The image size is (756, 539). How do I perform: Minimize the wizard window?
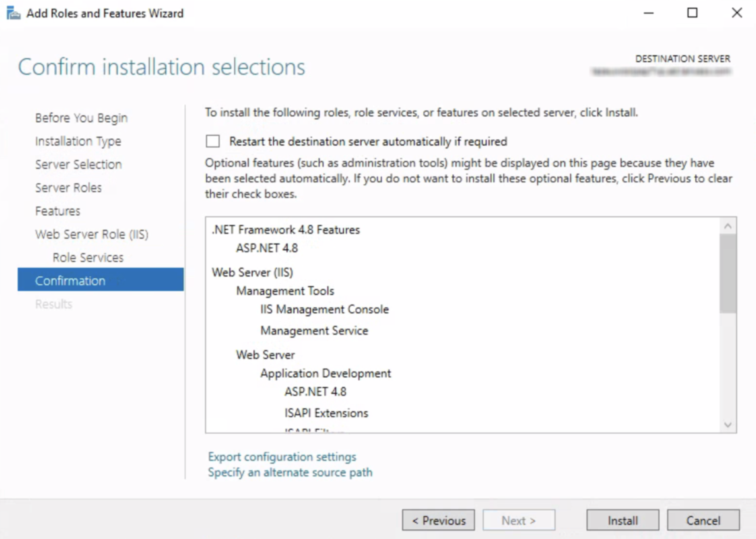[x=648, y=13]
